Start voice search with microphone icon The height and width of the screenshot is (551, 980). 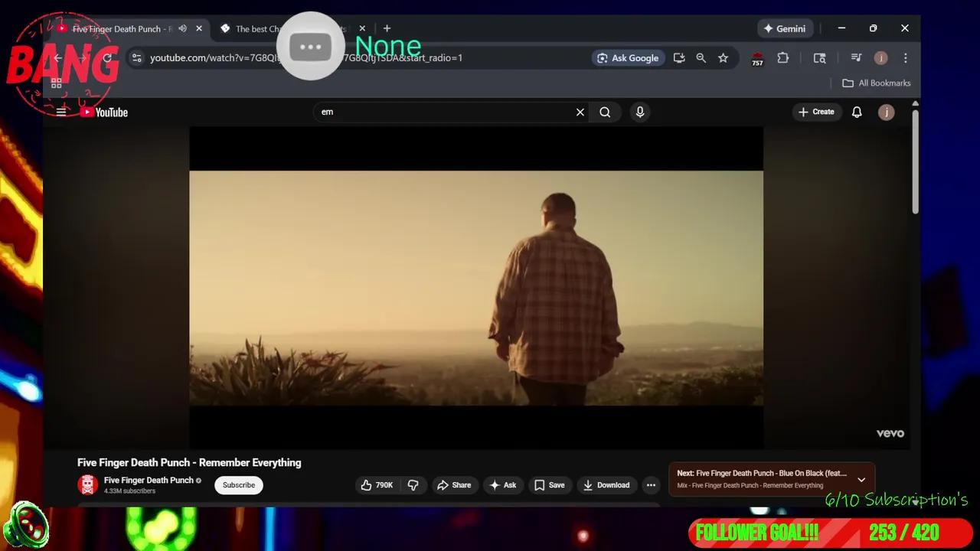coord(640,112)
